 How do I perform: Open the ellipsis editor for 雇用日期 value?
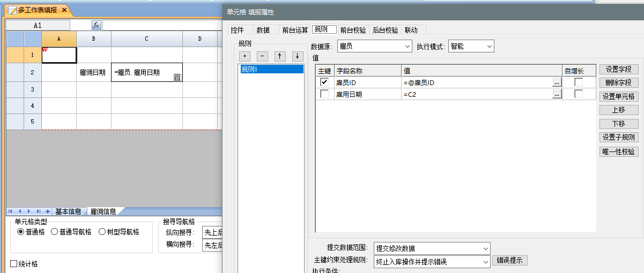click(x=557, y=94)
